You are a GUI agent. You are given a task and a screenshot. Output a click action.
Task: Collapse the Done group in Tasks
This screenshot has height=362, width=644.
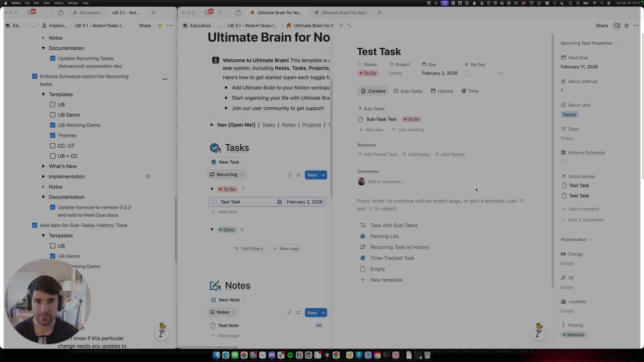(212, 229)
